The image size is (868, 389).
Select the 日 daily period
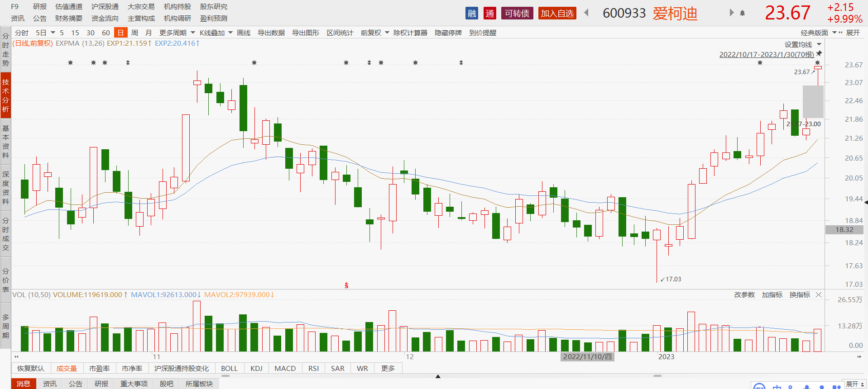120,33
